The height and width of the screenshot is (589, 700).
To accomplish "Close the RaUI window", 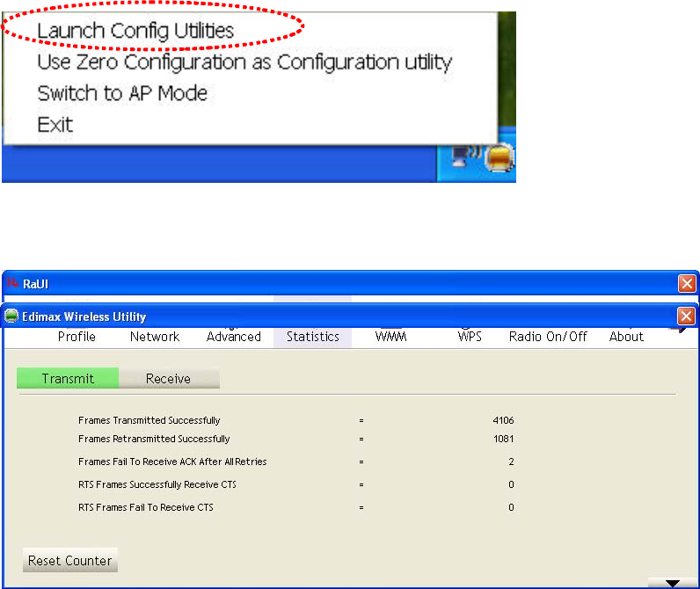I will [x=687, y=283].
